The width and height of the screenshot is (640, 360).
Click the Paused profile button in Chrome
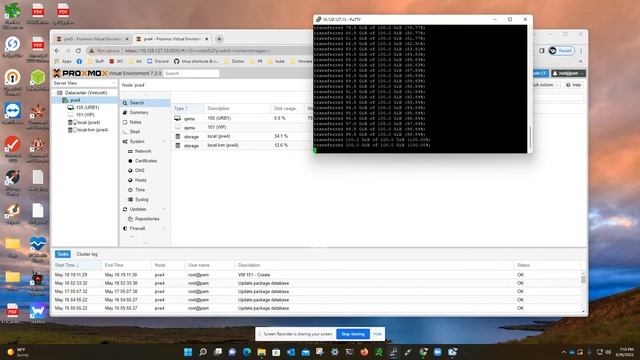pyautogui.click(x=561, y=51)
